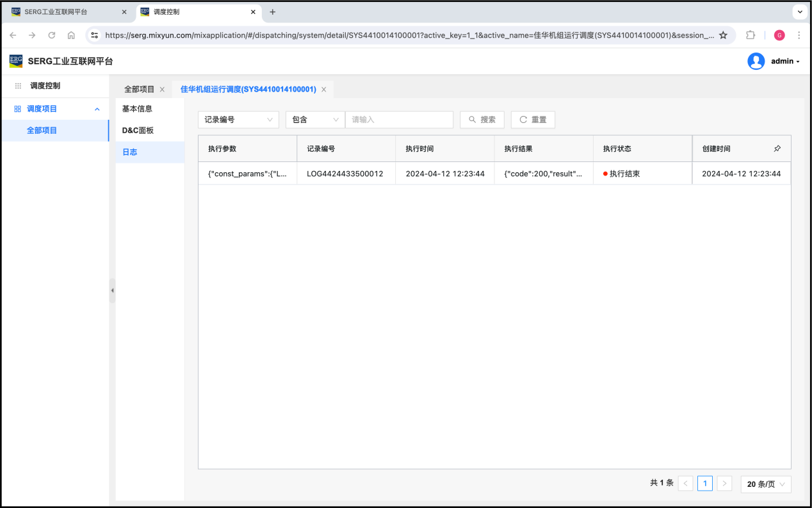
Task: Click the 重置 button
Action: (532, 120)
